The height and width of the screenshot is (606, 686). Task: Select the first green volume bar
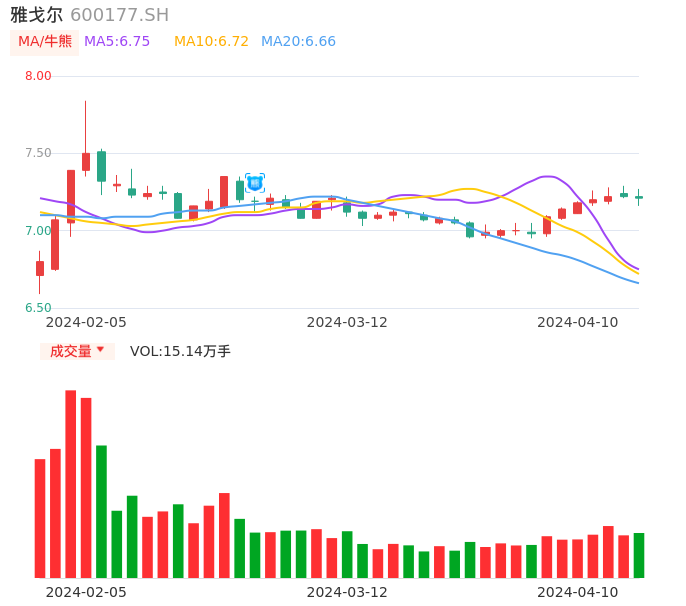101,511
